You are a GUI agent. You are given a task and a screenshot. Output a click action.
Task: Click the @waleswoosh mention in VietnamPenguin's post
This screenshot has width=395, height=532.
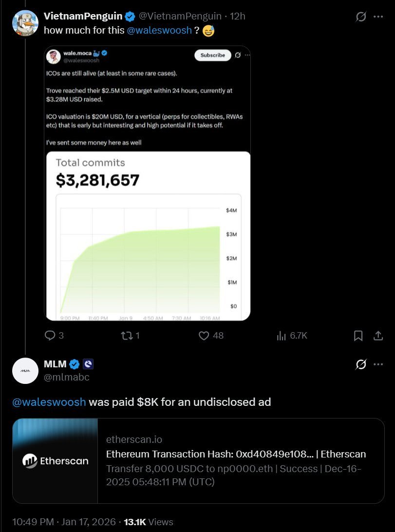(x=159, y=30)
